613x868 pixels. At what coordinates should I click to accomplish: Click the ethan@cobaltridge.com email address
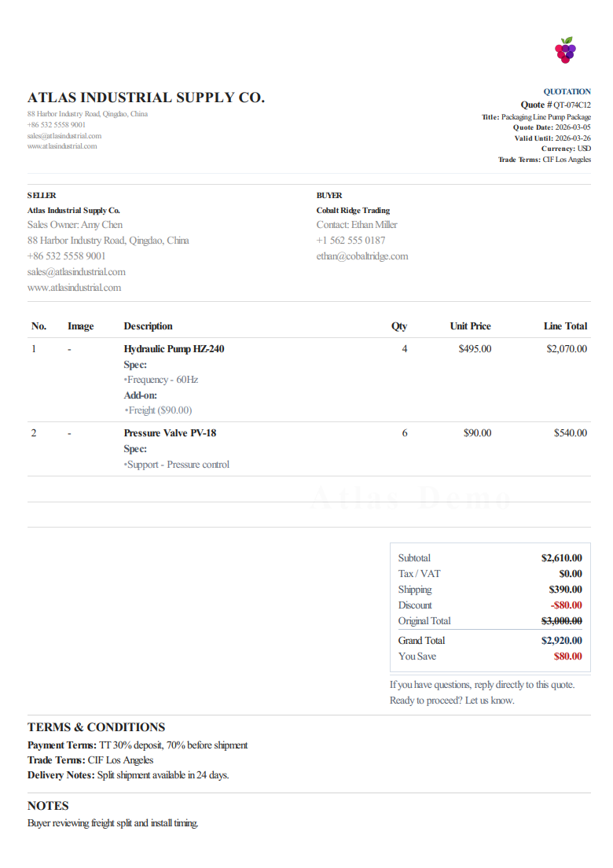(362, 256)
